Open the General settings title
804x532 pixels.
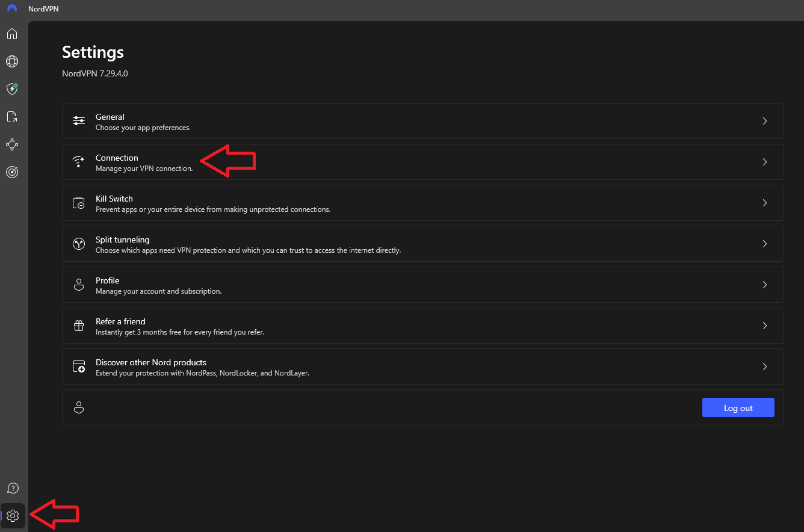click(110, 117)
